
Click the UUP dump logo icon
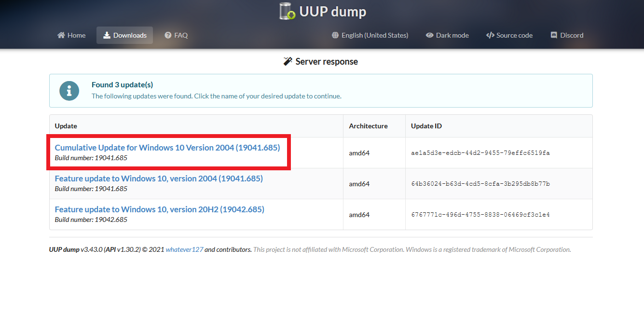click(288, 11)
